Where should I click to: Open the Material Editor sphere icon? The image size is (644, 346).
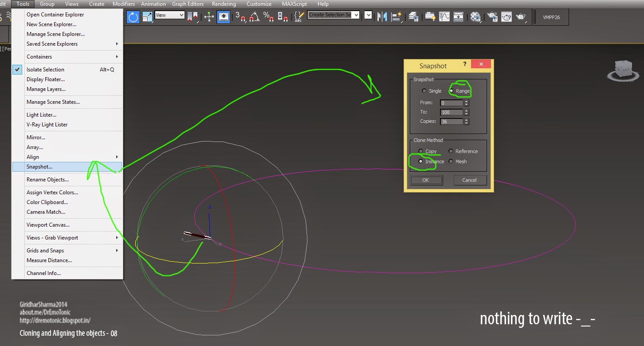pyautogui.click(x=475, y=17)
